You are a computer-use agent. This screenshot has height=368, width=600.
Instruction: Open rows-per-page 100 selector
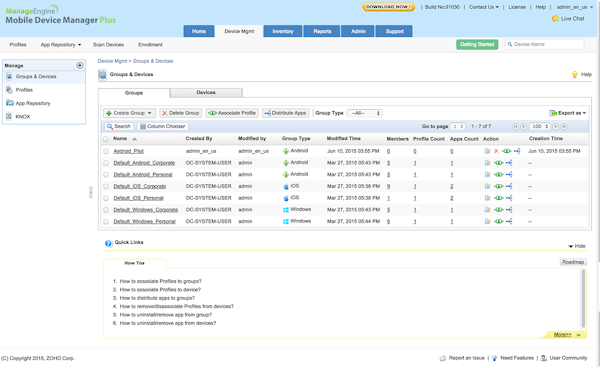point(540,126)
